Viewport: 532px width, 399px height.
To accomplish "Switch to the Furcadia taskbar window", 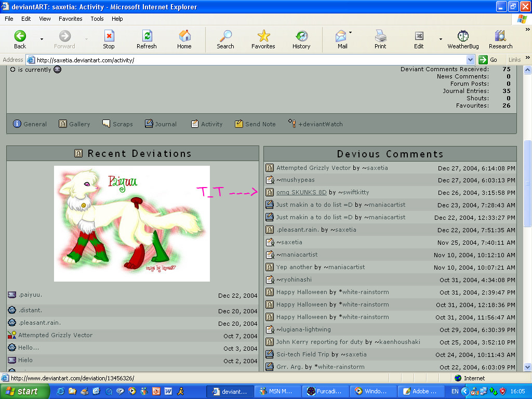I will (x=326, y=391).
